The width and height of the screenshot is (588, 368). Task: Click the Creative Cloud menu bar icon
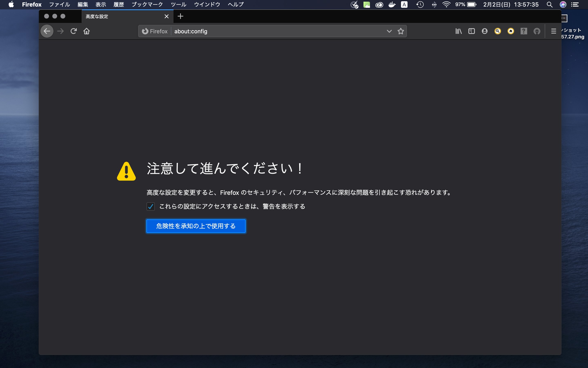pos(379,4)
